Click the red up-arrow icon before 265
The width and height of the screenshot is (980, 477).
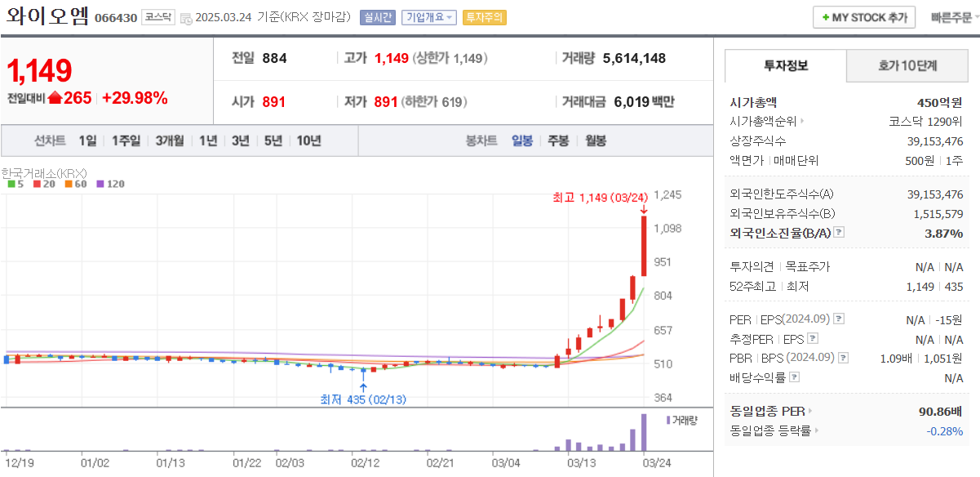click(55, 98)
